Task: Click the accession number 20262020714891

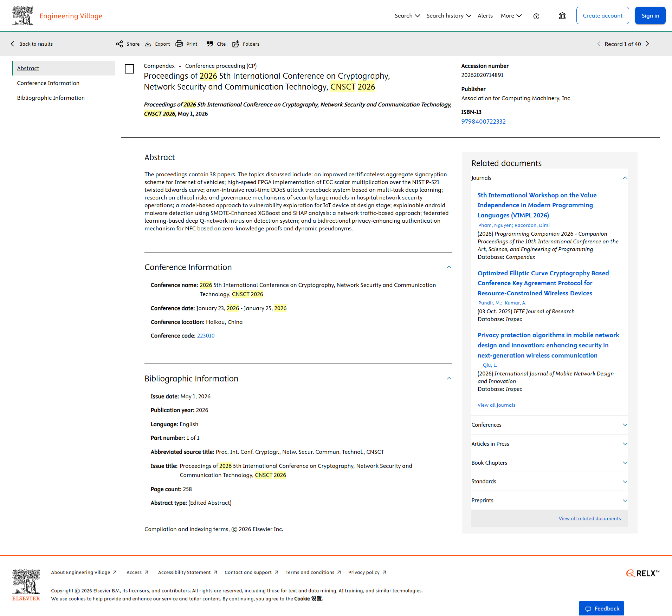Action: click(x=482, y=75)
